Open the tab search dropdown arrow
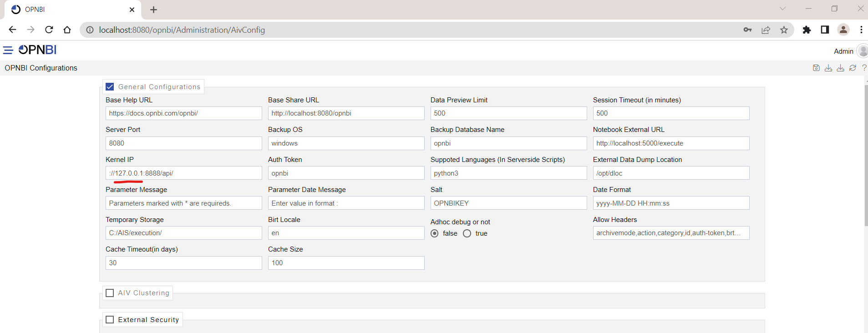The image size is (868, 333). click(x=782, y=8)
